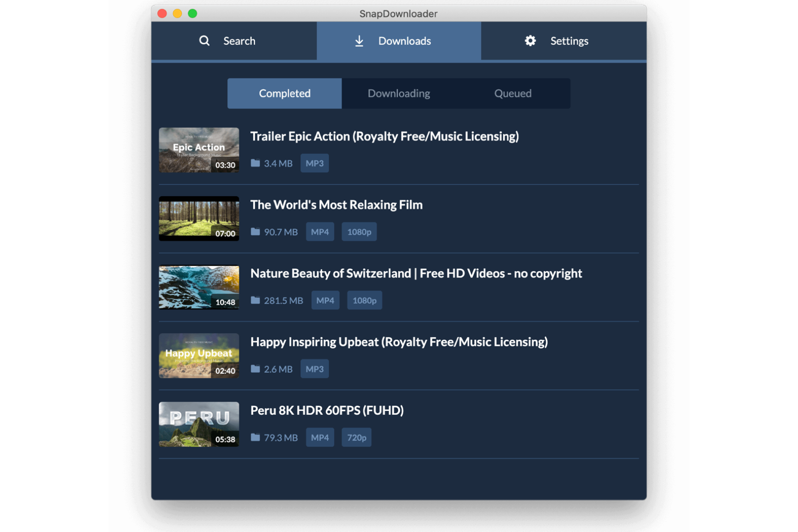
Task: Click the 720p badge on Peru video
Action: (356, 437)
